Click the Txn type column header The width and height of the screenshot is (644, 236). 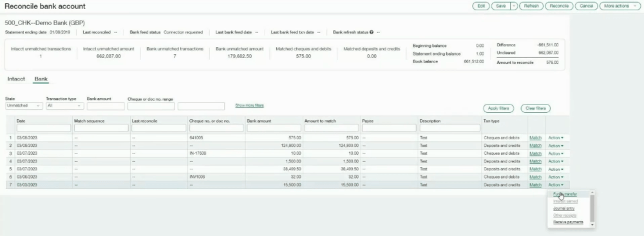tap(491, 121)
